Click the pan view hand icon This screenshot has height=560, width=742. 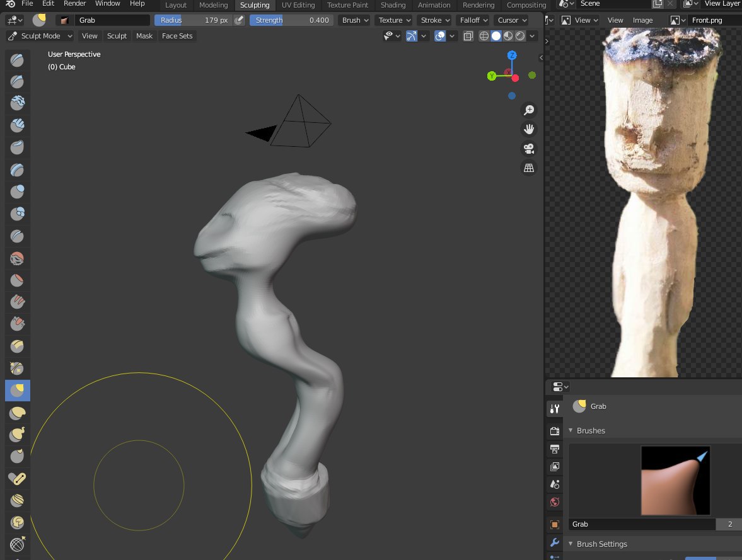tap(528, 129)
